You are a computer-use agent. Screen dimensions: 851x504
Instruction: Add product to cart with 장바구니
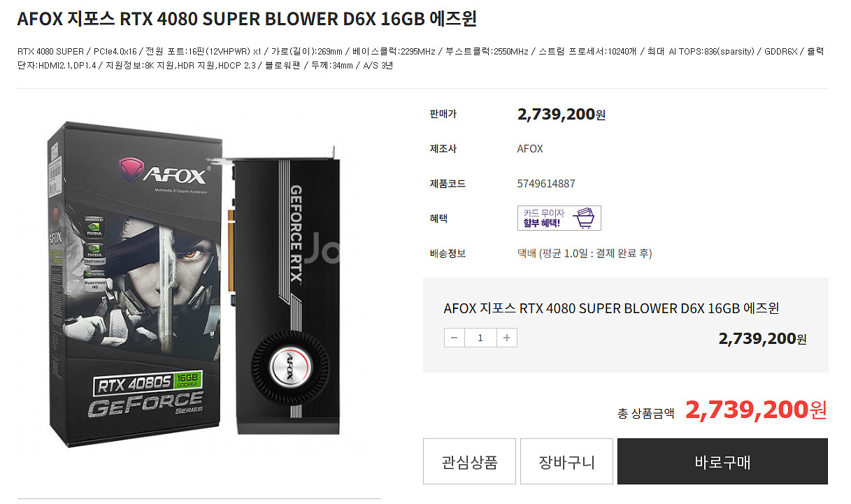click(566, 461)
